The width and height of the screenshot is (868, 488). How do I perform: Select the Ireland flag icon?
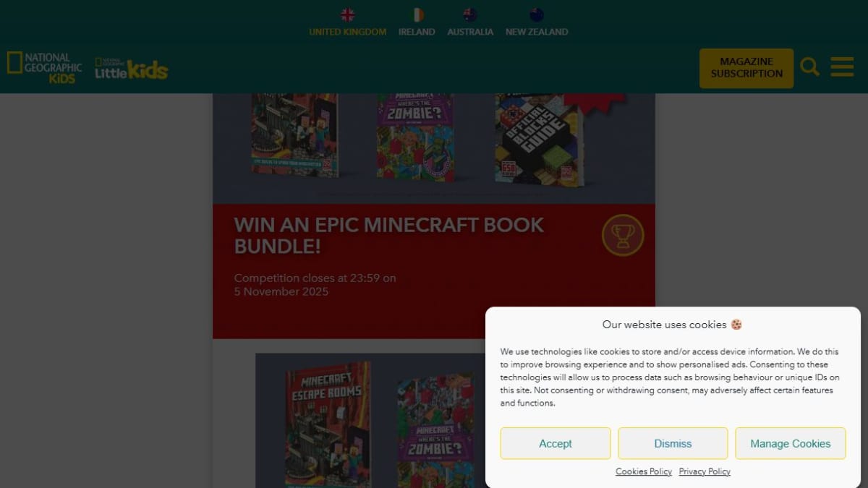[417, 14]
